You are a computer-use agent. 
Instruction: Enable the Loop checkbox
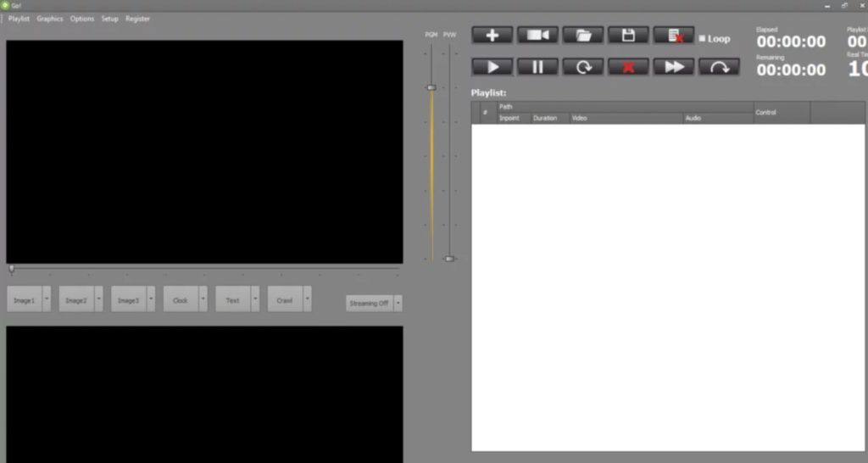(702, 39)
